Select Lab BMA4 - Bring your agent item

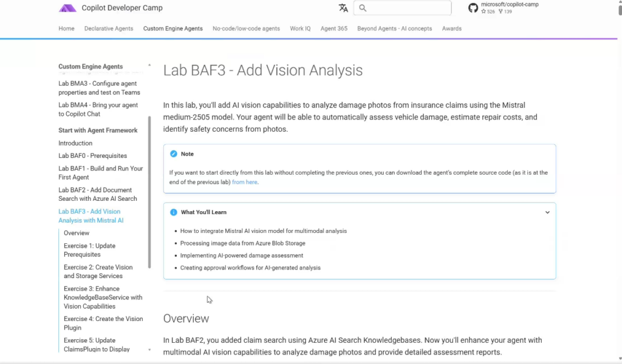click(98, 109)
